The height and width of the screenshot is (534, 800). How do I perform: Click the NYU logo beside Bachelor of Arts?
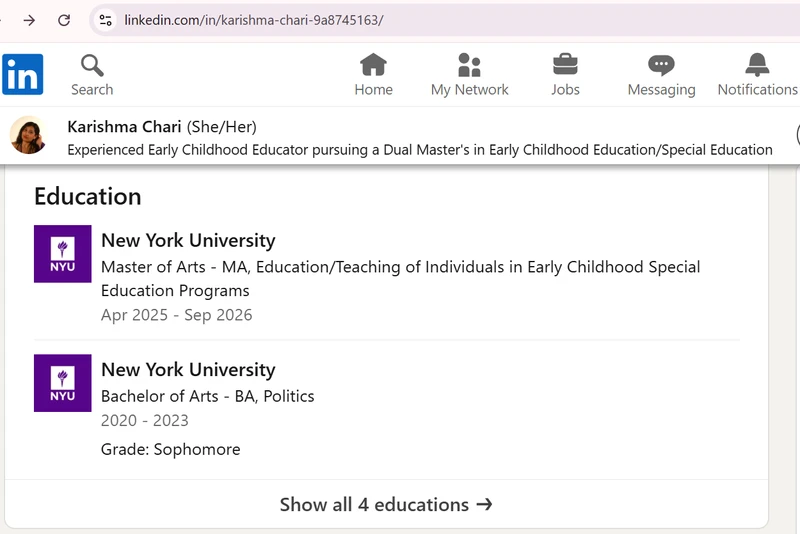pyautogui.click(x=62, y=383)
